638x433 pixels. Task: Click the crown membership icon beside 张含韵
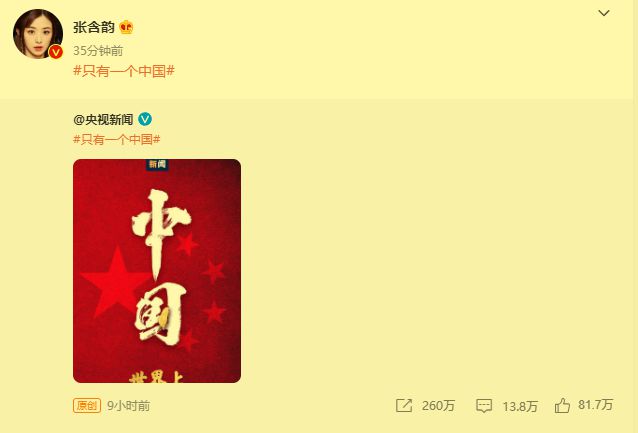point(126,27)
